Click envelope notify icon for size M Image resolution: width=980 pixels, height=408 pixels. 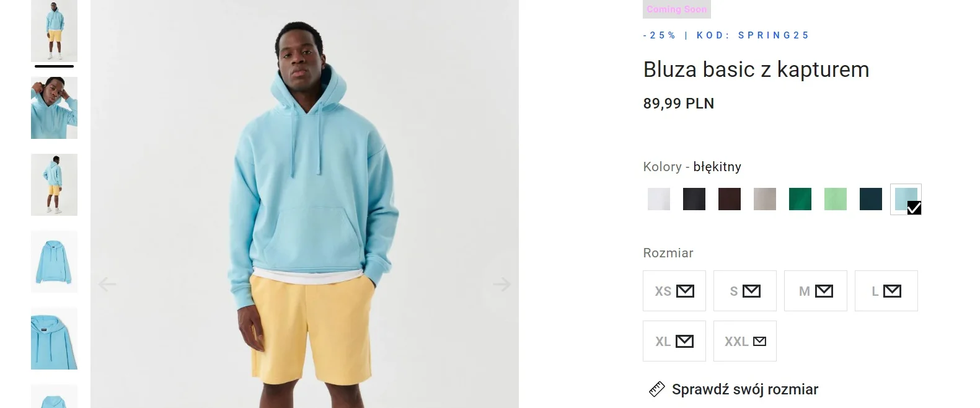coord(824,291)
